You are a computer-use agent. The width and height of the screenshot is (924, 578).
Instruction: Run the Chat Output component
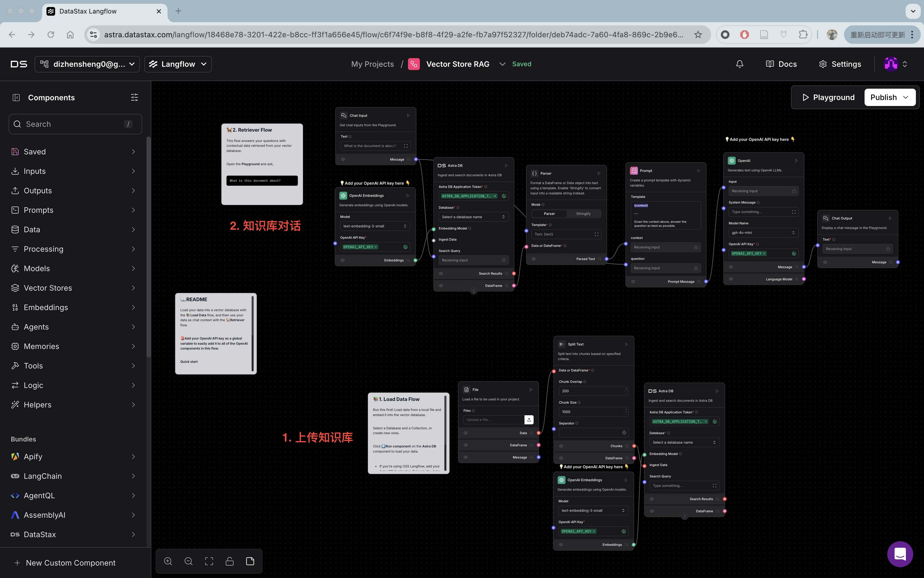[890, 218]
